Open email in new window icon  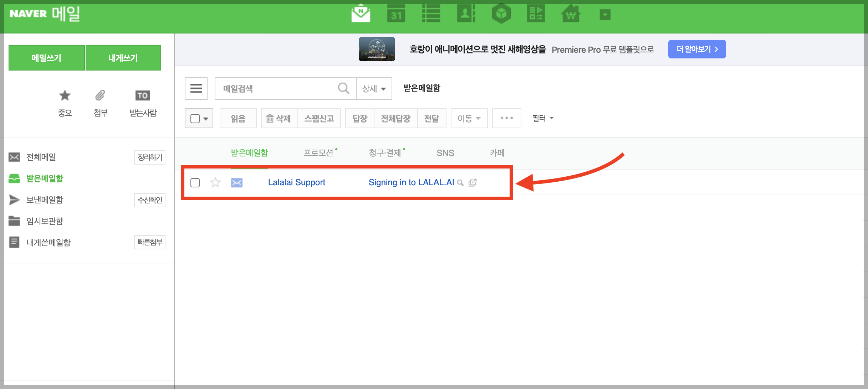tap(473, 183)
